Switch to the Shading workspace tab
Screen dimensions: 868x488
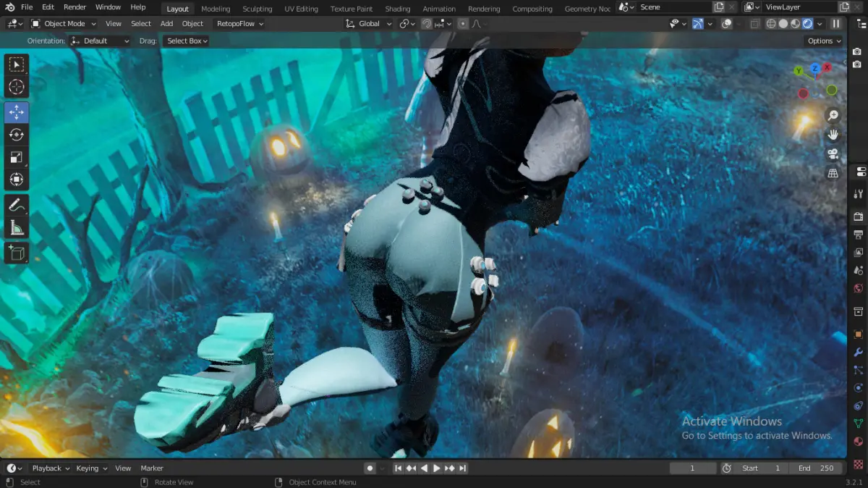tap(398, 9)
